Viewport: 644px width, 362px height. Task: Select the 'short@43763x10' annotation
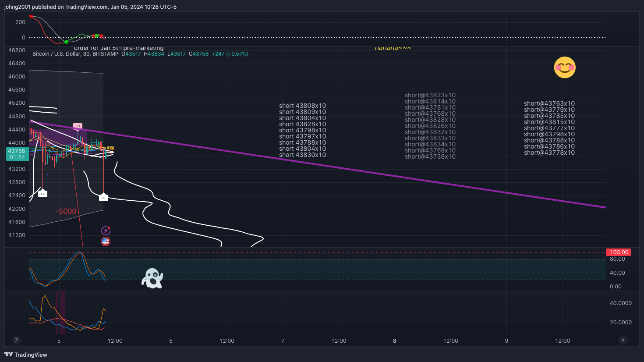(x=549, y=103)
